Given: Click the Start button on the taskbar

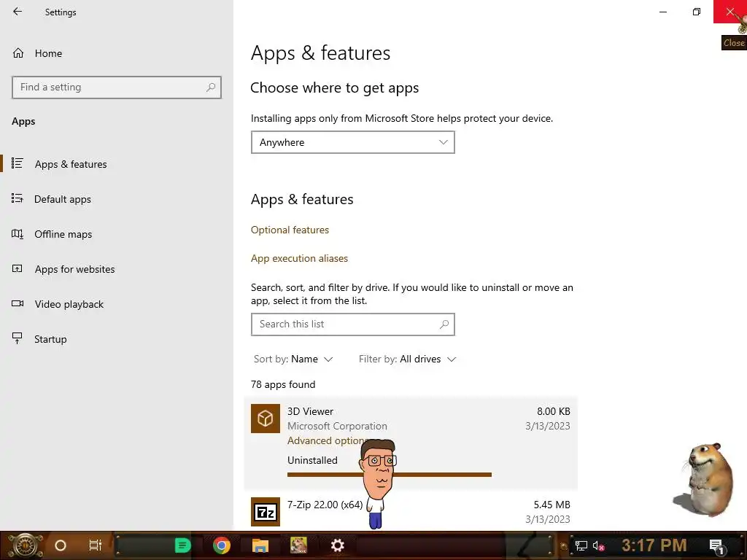Looking at the screenshot, I should (25, 545).
